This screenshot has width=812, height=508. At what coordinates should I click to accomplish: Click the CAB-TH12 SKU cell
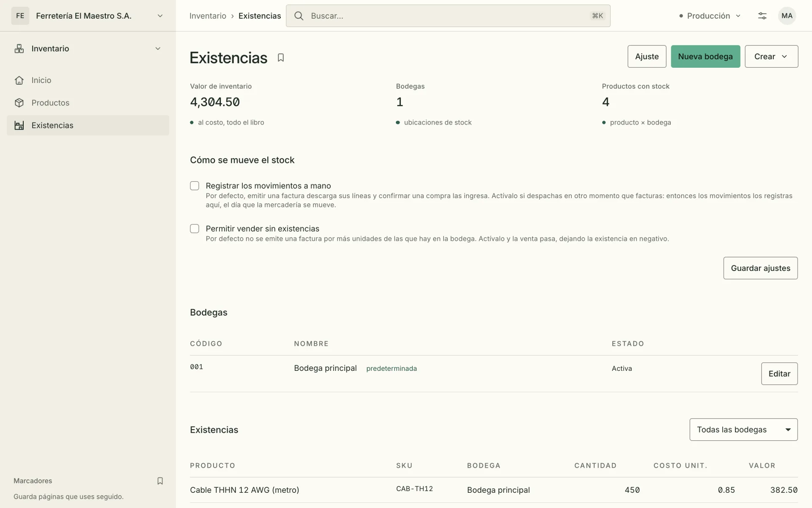tap(414, 489)
